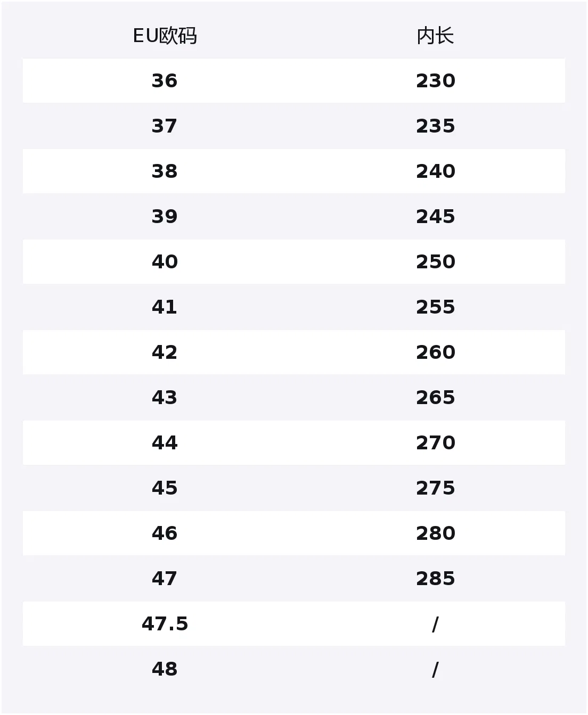Click EU size 47.5 cell
This screenshot has width=588, height=715.
tap(165, 624)
